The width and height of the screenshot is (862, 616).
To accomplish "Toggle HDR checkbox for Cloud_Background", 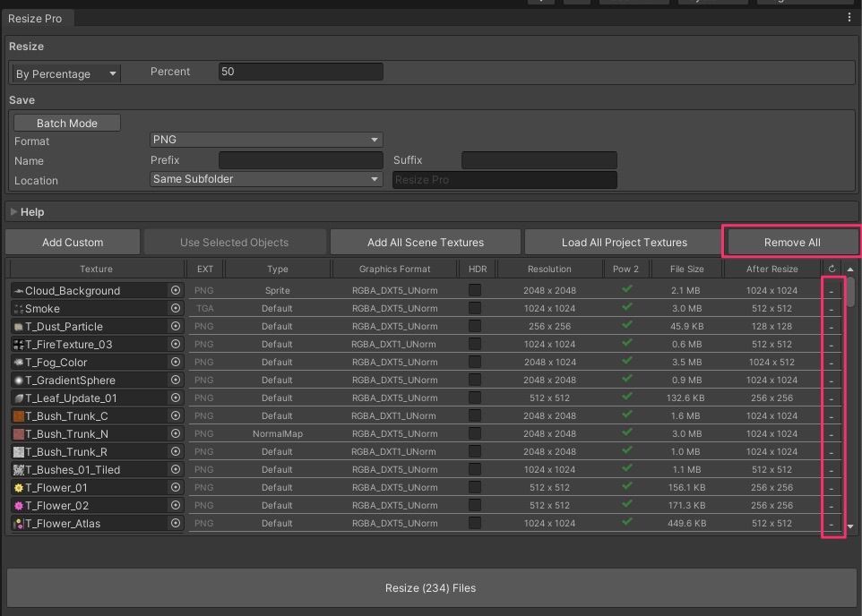I will click(x=475, y=290).
